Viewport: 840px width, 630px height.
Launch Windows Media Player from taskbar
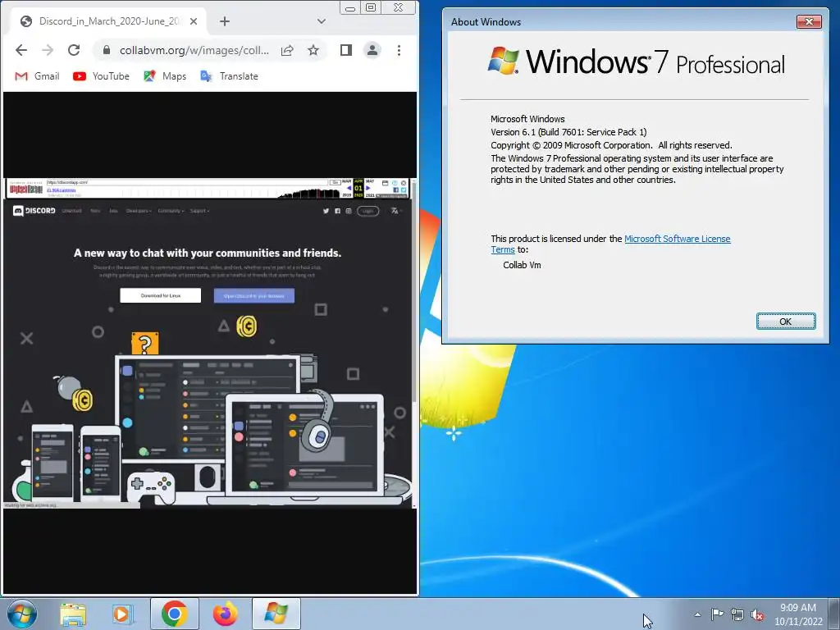(x=122, y=614)
